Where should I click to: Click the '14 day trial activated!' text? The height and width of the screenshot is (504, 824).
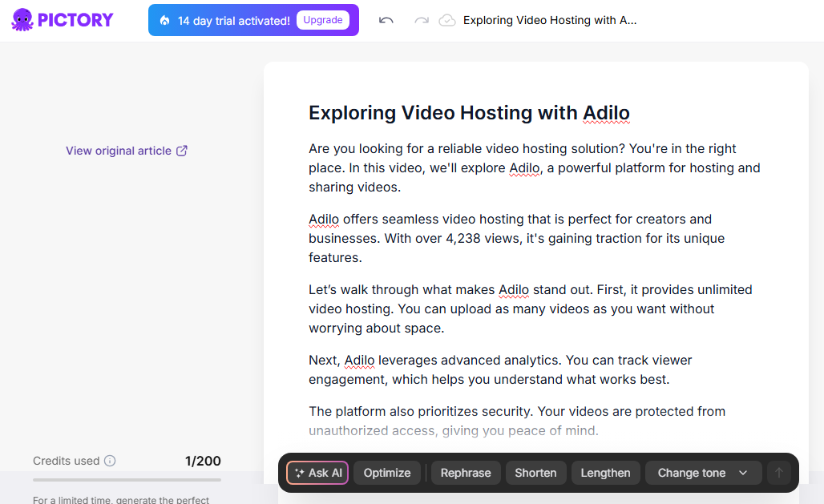tap(233, 21)
